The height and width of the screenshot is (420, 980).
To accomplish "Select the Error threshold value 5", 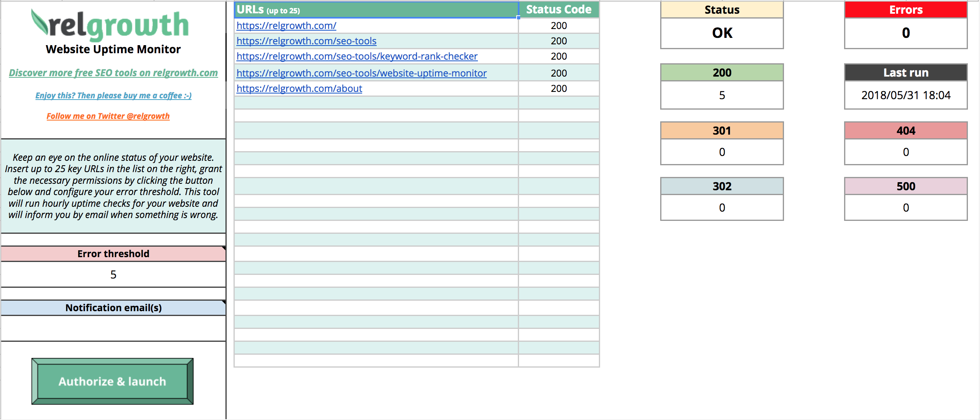I will 113,274.
